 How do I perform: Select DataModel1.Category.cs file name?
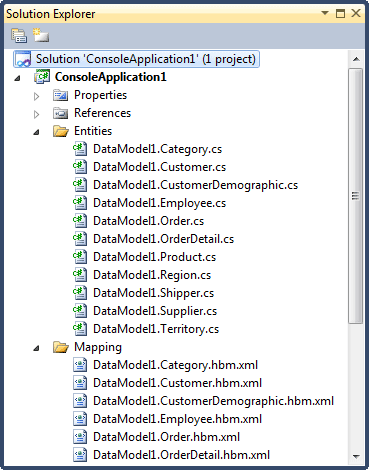tap(157, 149)
